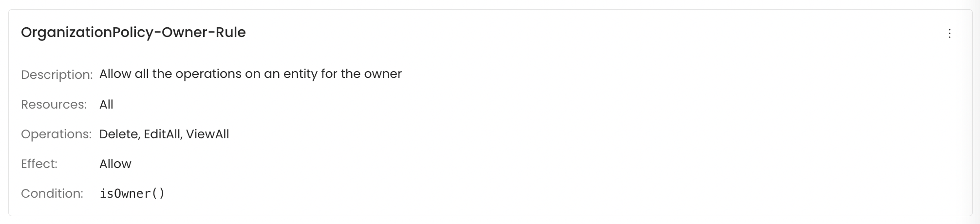The width and height of the screenshot is (980, 224).
Task: Open the rule's three-dot options menu
Action: pyautogui.click(x=949, y=33)
